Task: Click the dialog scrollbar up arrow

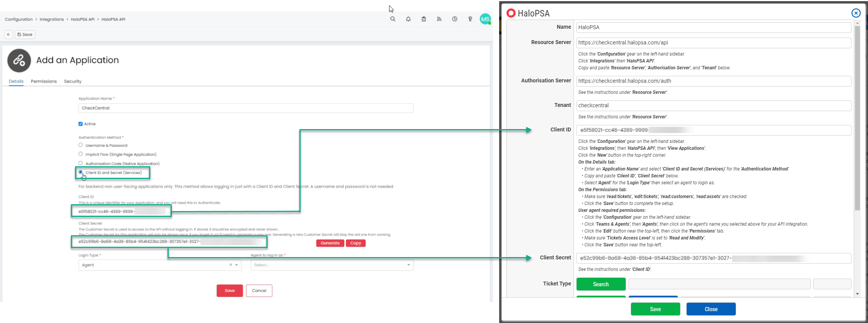Action: 857,23
